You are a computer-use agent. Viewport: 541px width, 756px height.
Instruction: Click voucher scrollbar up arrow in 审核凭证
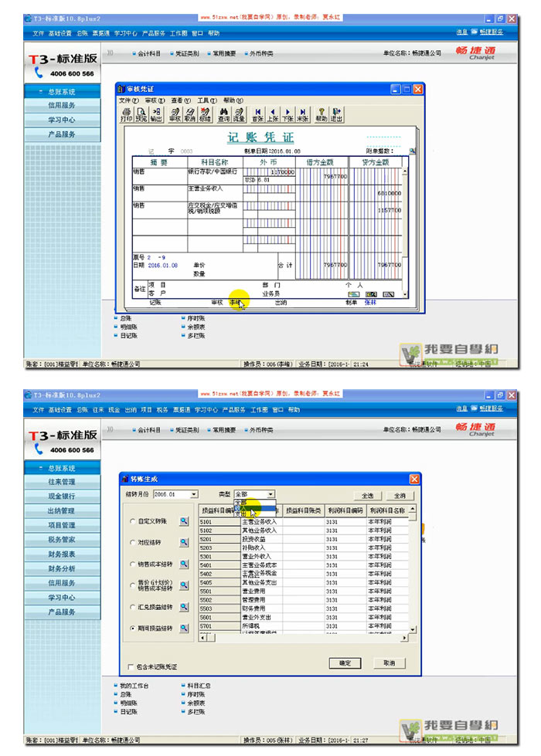(x=405, y=171)
